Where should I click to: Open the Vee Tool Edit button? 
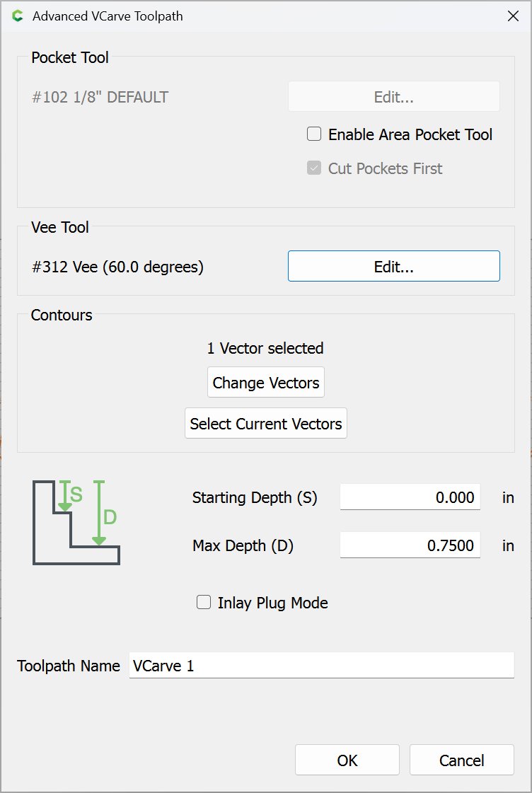[x=393, y=267]
